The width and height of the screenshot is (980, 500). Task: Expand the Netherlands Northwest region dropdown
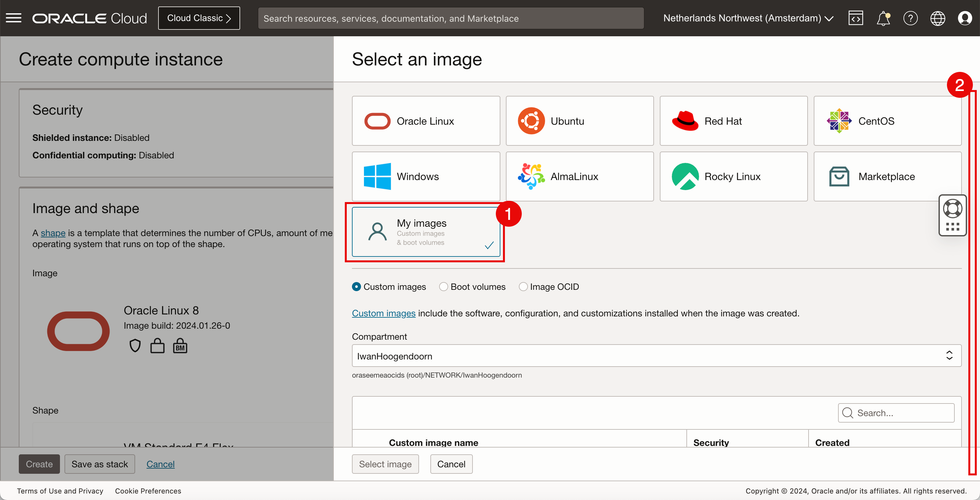[x=748, y=18]
